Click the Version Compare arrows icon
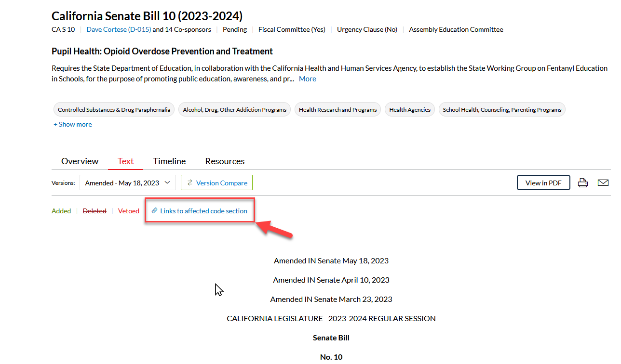The image size is (621, 364). [x=190, y=183]
